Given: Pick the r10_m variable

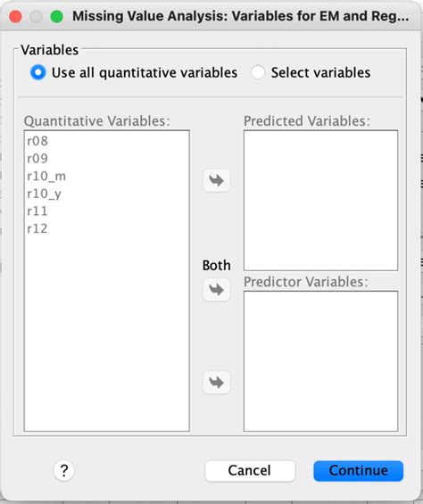Looking at the screenshot, I should [46, 176].
